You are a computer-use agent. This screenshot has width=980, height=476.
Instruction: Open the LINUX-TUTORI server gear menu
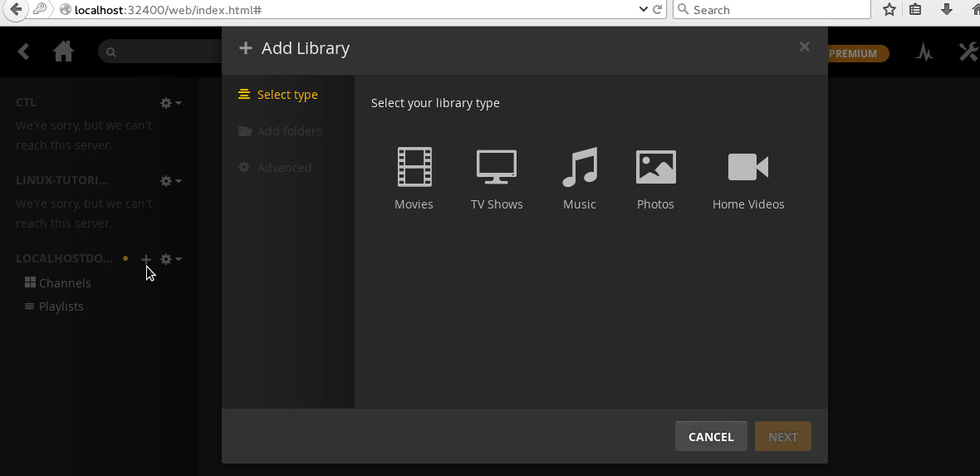click(170, 181)
